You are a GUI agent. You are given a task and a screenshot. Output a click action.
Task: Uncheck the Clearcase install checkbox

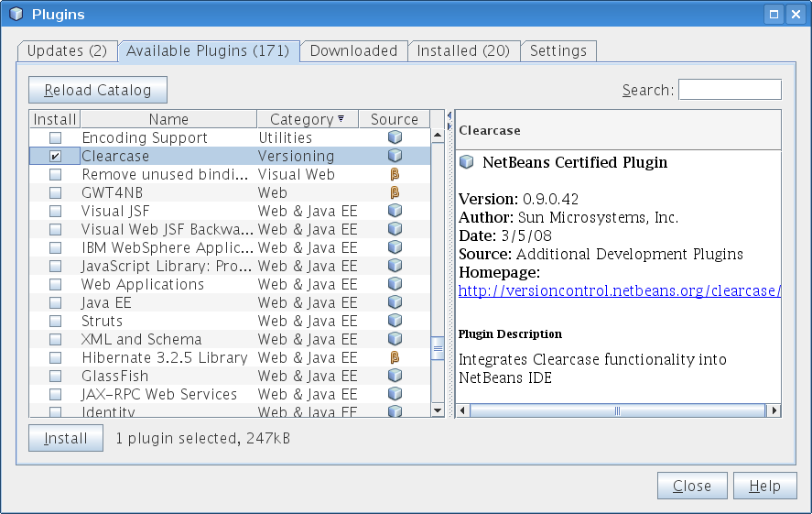click(55, 157)
